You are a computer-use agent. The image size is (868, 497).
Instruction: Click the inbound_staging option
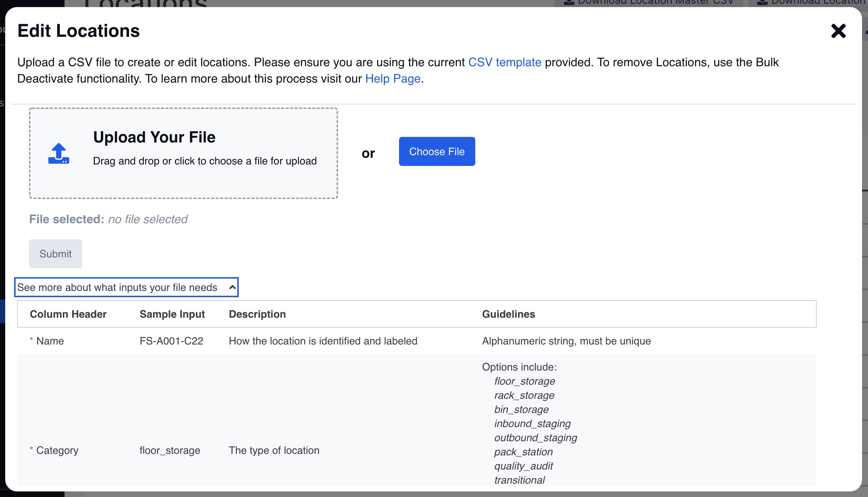click(532, 423)
